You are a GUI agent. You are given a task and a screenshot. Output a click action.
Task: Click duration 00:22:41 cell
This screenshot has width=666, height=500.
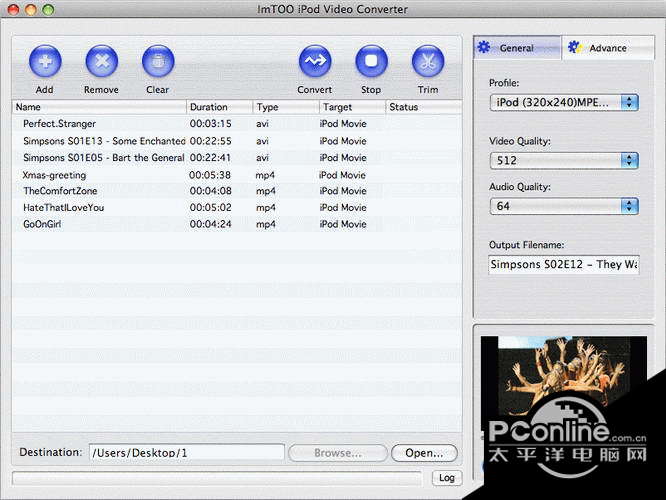(210, 158)
